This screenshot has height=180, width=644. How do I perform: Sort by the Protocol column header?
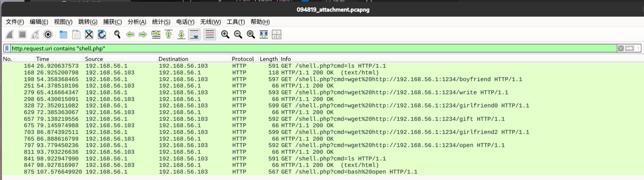click(x=245, y=59)
